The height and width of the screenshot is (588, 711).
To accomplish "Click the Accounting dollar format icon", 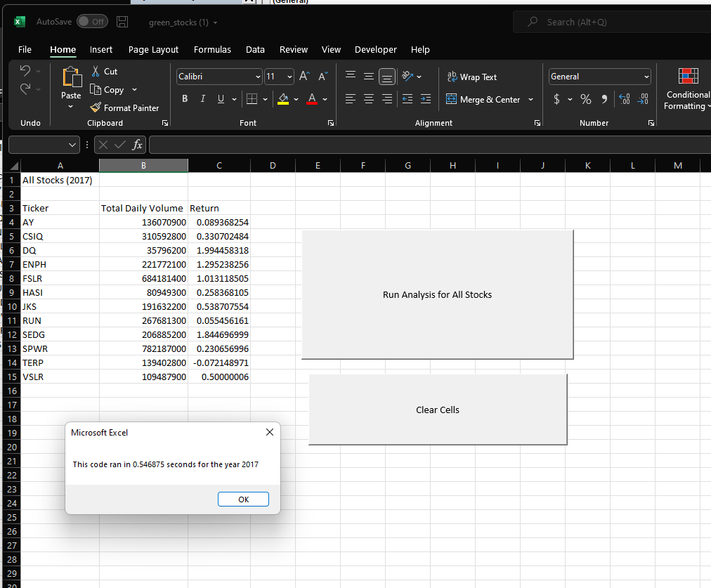I will coord(557,99).
